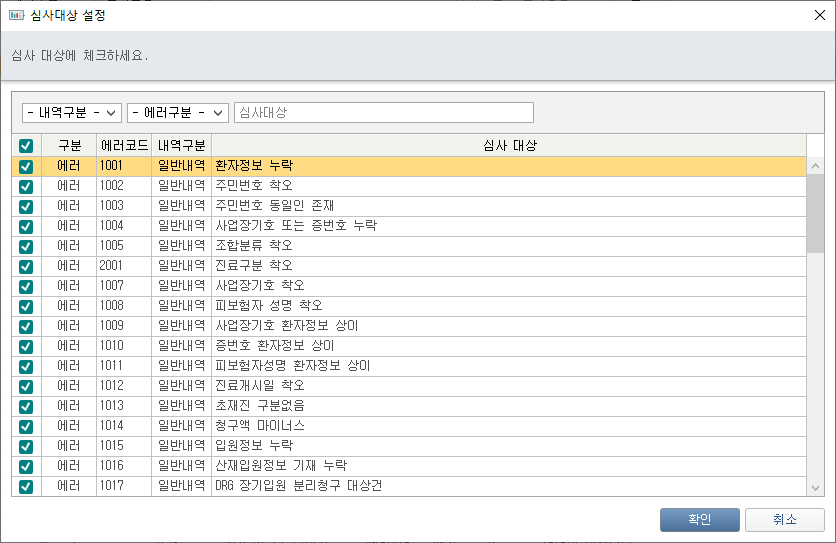836x543 pixels.
Task: Sort by the 구분 column header
Action: coord(69,146)
